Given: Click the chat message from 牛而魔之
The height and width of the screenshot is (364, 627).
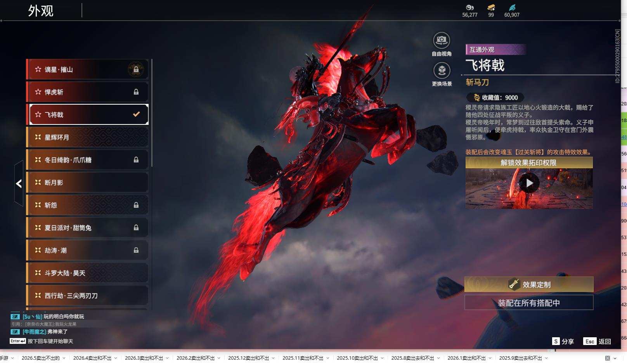Looking at the screenshot, I should click(x=45, y=332).
